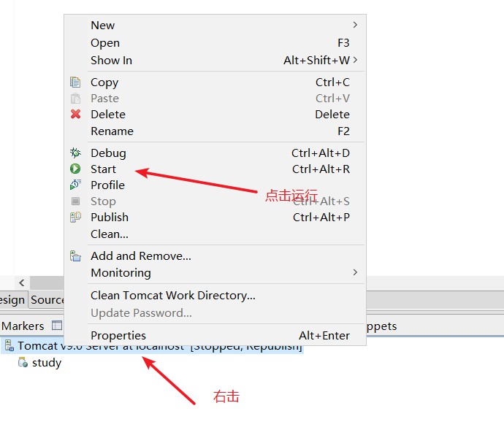
Task: Click the Copy icon in context menu
Action: point(75,82)
